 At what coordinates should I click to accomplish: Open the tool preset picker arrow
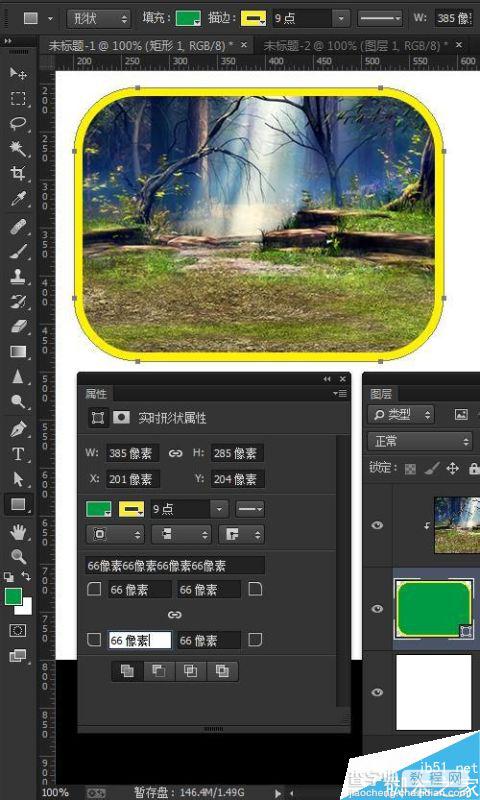[50, 19]
